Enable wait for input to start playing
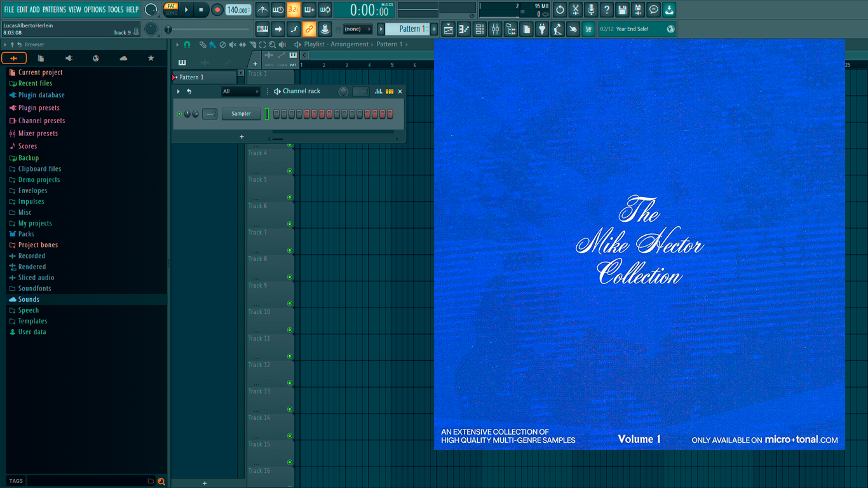The image size is (868, 488). 278,10
